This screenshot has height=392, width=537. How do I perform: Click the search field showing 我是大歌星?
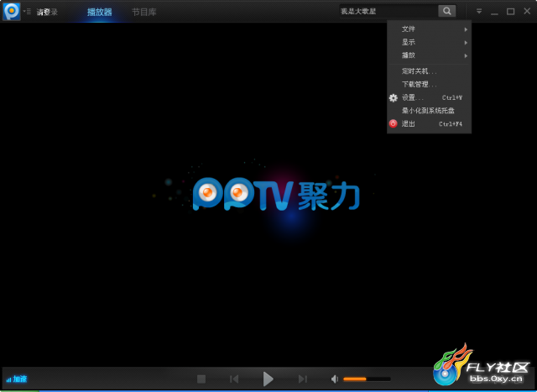coord(388,11)
